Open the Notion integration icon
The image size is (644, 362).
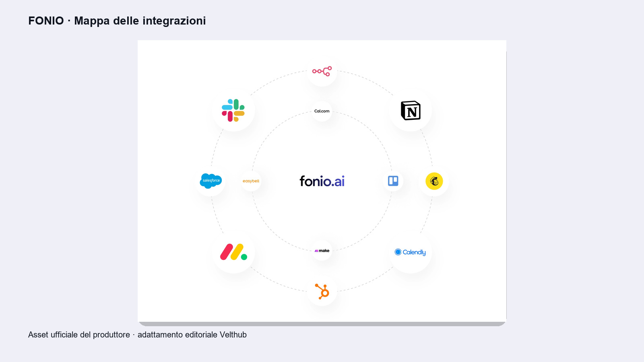pos(411,110)
